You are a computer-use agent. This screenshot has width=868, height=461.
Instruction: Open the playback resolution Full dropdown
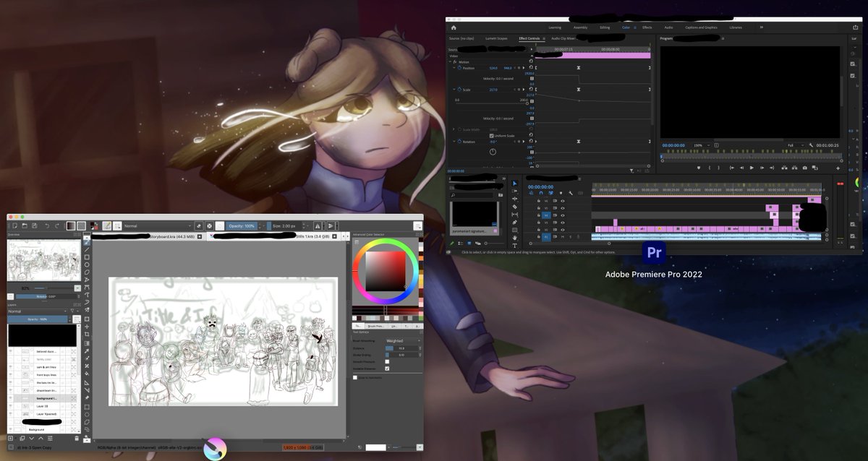pos(796,145)
